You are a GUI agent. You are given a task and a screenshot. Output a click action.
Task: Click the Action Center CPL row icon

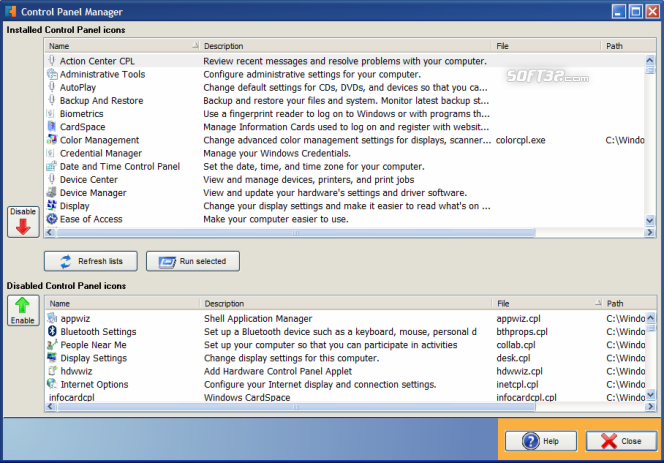click(52, 61)
